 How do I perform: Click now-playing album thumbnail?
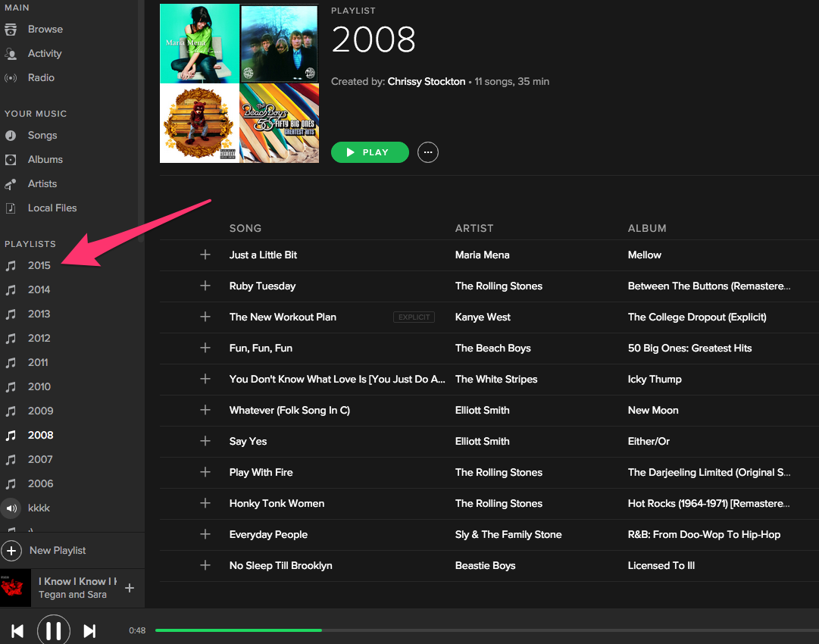(16, 588)
